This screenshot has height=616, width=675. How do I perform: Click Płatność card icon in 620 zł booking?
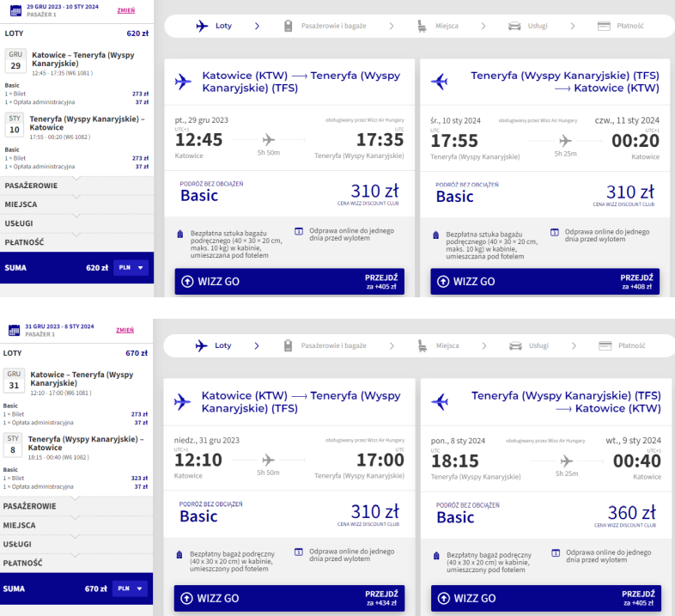pos(604,27)
